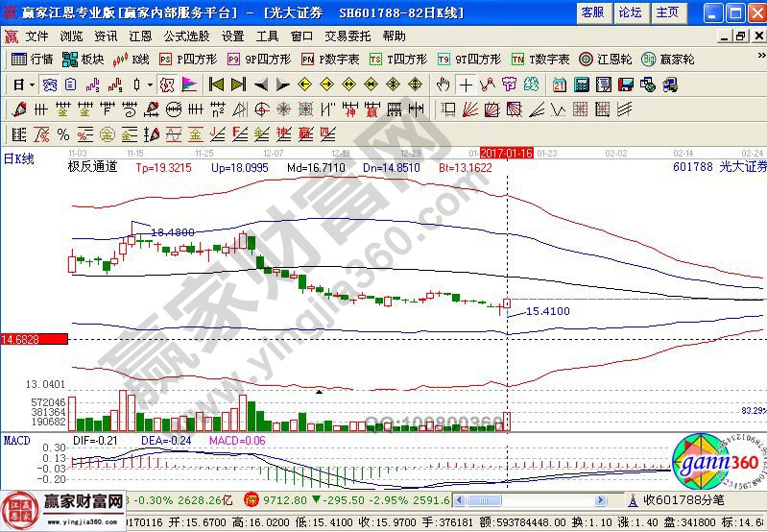Click the calendar date icon
The width and height of the screenshot is (767, 532).
pyautogui.click(x=559, y=85)
